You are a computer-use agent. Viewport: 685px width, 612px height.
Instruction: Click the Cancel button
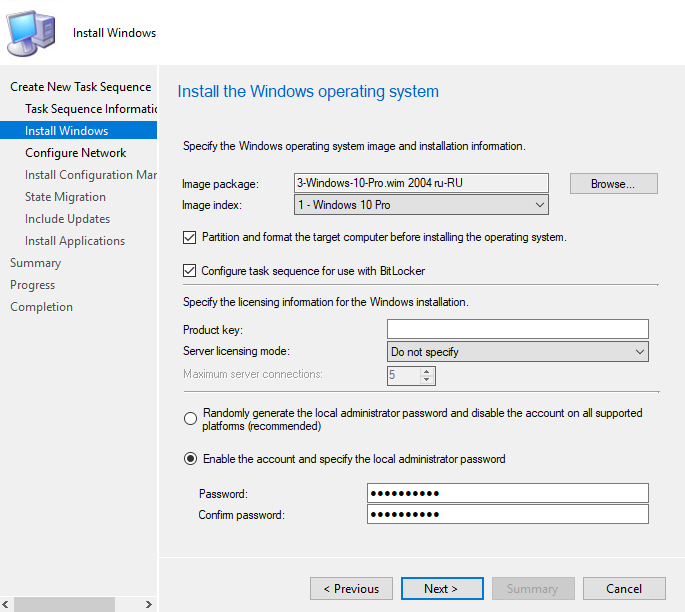click(x=624, y=589)
